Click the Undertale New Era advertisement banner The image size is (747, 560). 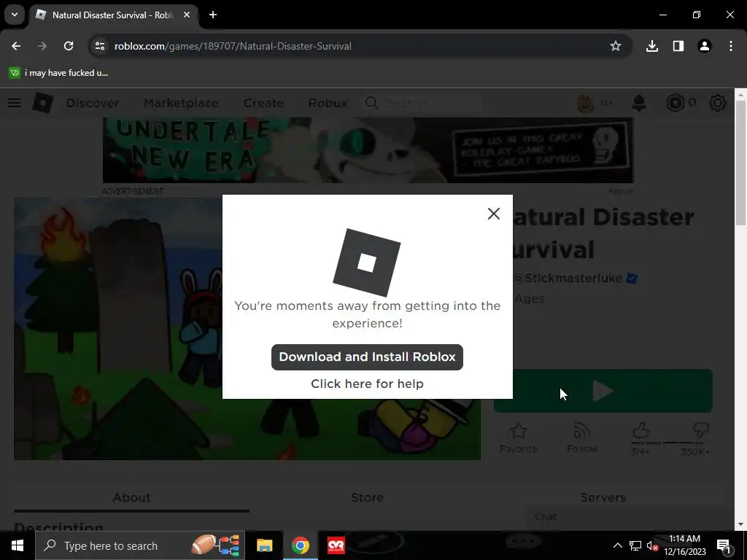click(368, 150)
